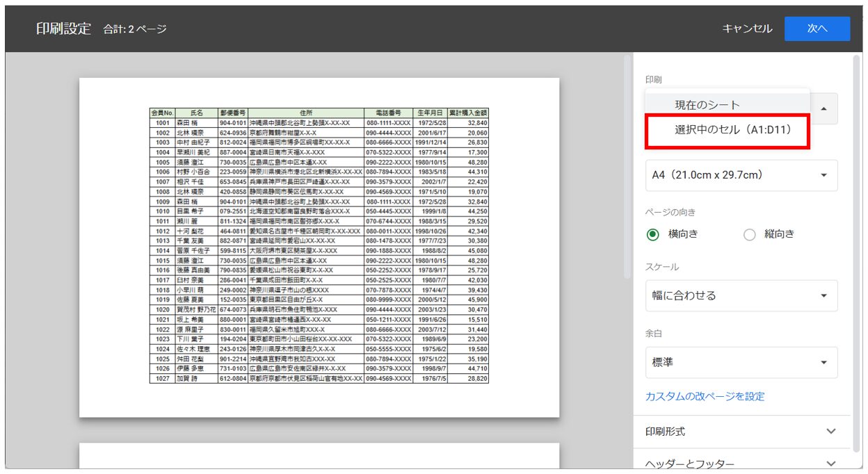Screen dimensions: 868x474
Task: Open the スケール dropdown arrow
Action: [x=825, y=295]
